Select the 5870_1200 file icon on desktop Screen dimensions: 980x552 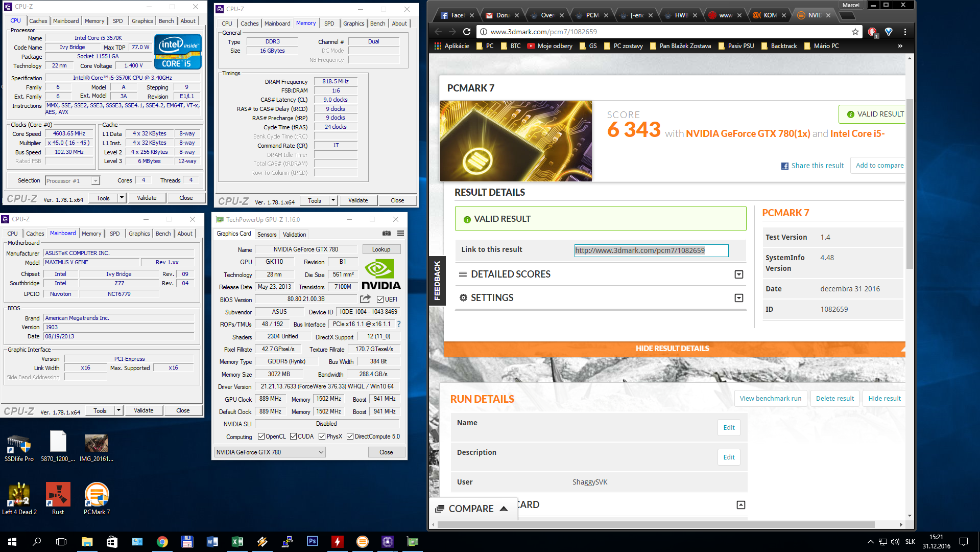point(58,446)
